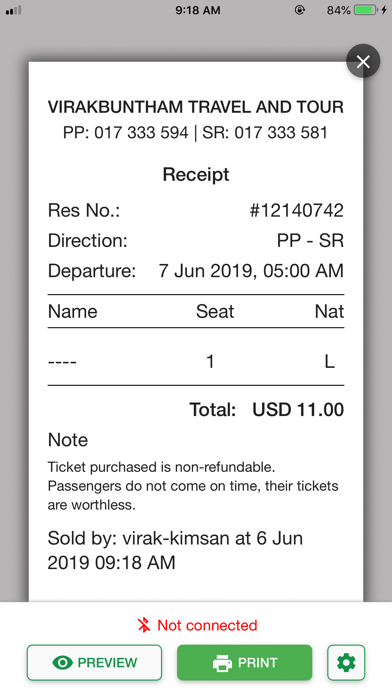Screen dimensions: 392x696
Task: Tap the eye icon in Preview
Action: pyautogui.click(x=63, y=663)
